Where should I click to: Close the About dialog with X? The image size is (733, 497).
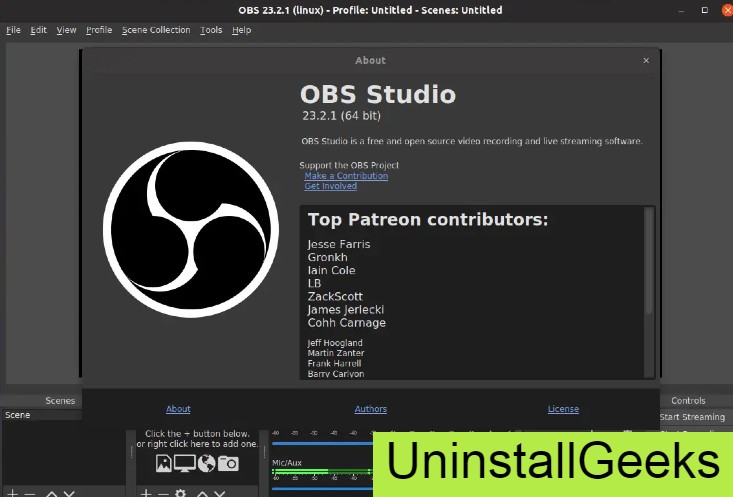646,60
